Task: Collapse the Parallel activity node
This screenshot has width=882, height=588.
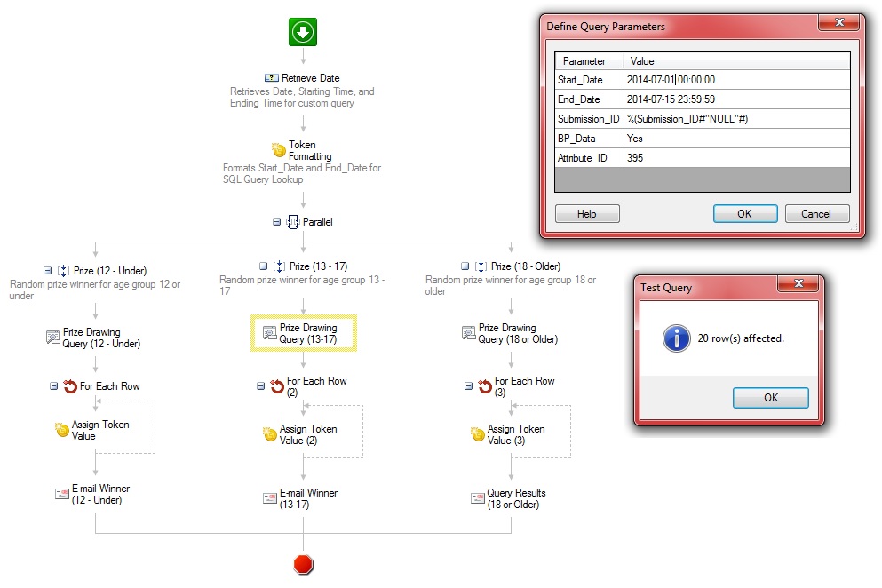Action: click(277, 222)
